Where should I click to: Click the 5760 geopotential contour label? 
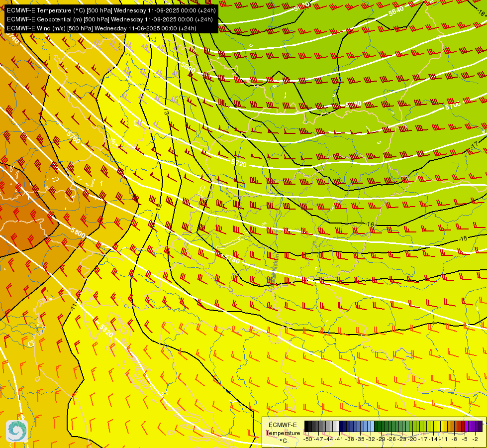coord(73,137)
